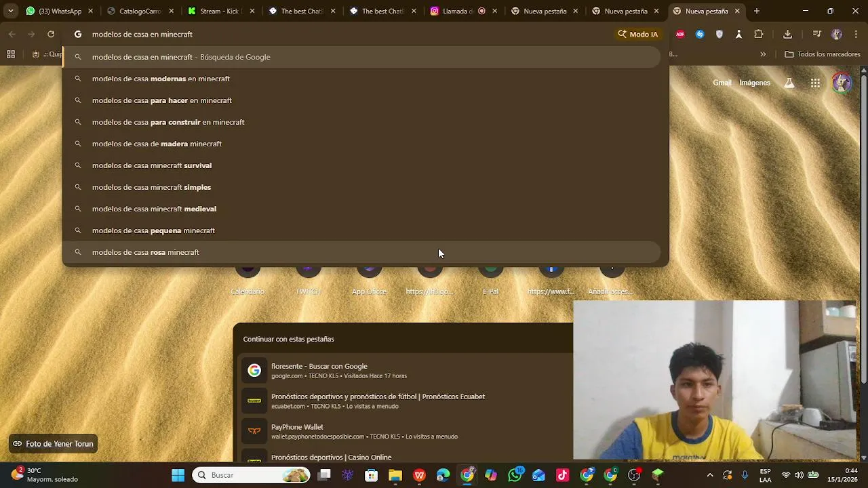Select suggestion 'modelos de casa para construir en minecraft'

(x=361, y=122)
